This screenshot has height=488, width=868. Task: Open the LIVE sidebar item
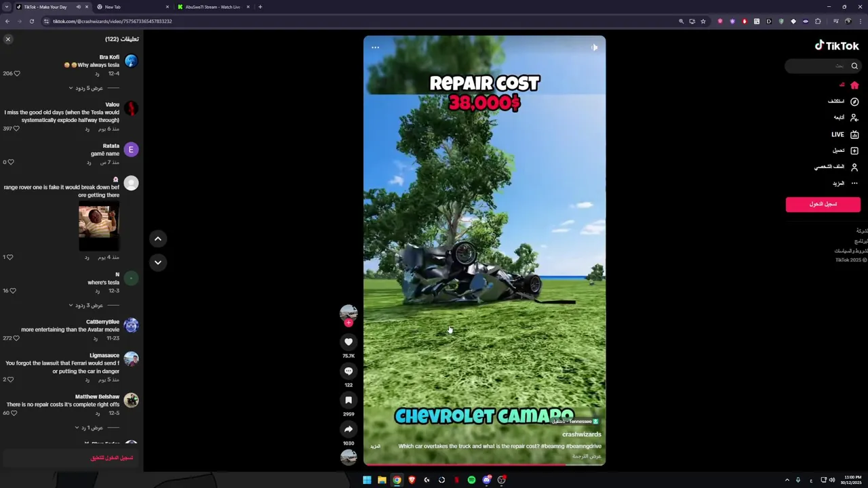(x=846, y=134)
